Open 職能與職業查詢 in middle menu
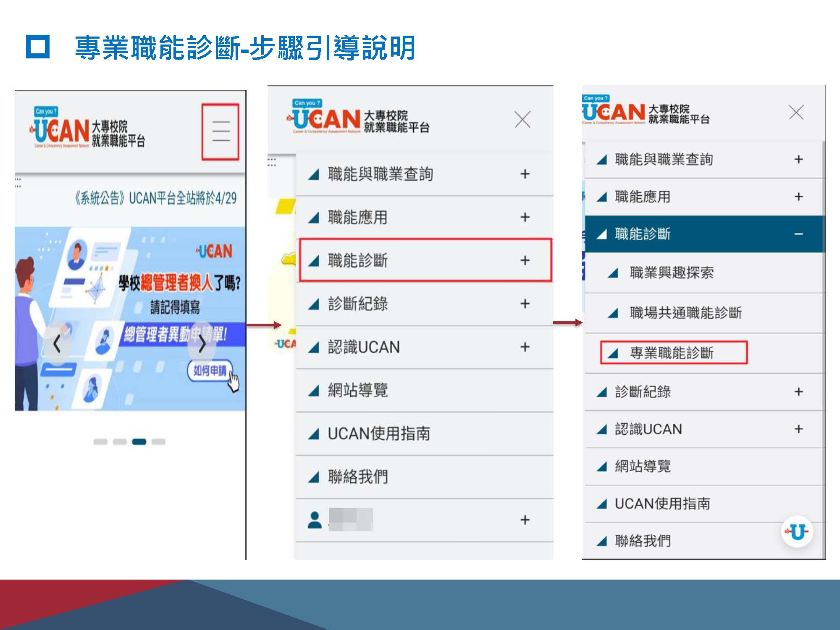Screen dimensions: 840x630 coord(381,174)
